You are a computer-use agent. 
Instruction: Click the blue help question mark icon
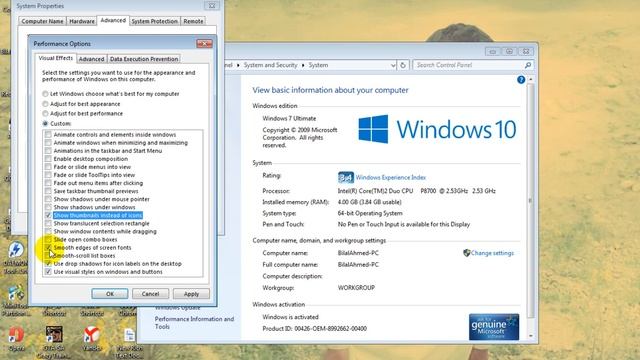coord(521,80)
